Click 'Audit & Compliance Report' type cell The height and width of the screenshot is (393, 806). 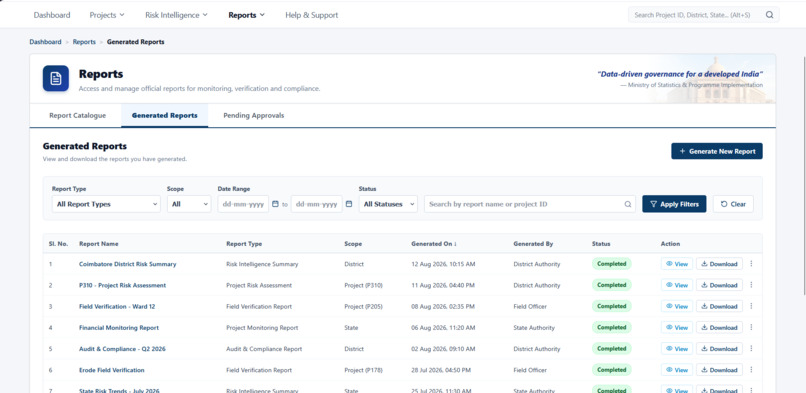(264, 349)
